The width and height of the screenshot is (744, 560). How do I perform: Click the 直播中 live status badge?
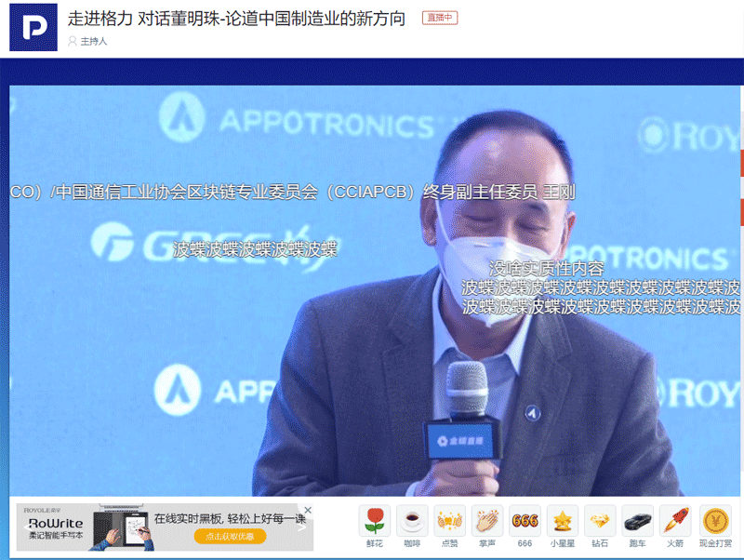(439, 18)
